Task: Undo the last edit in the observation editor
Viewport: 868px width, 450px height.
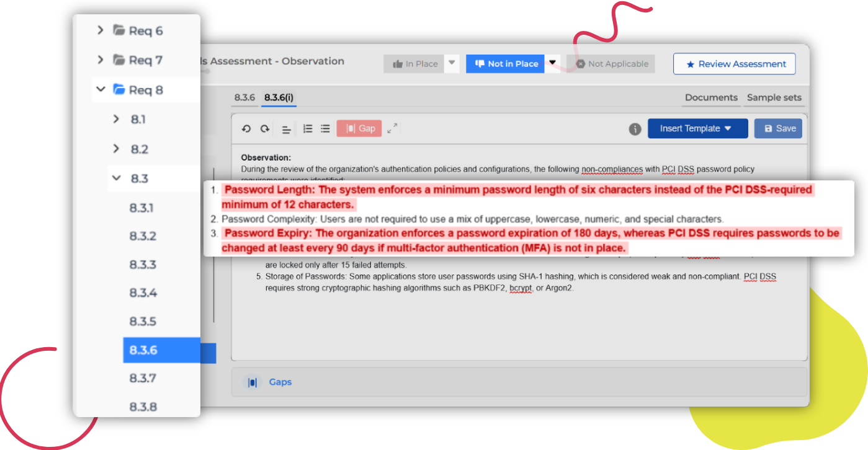Action: pos(246,128)
